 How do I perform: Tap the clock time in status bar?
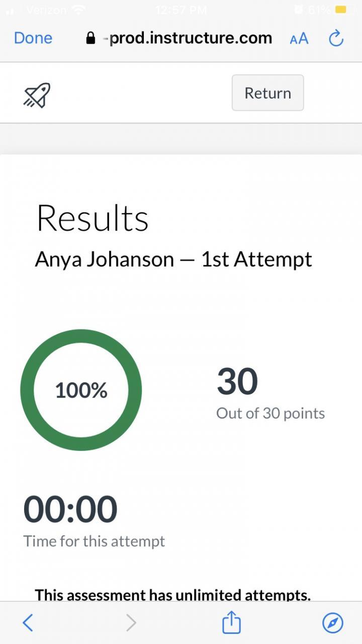pos(181,10)
